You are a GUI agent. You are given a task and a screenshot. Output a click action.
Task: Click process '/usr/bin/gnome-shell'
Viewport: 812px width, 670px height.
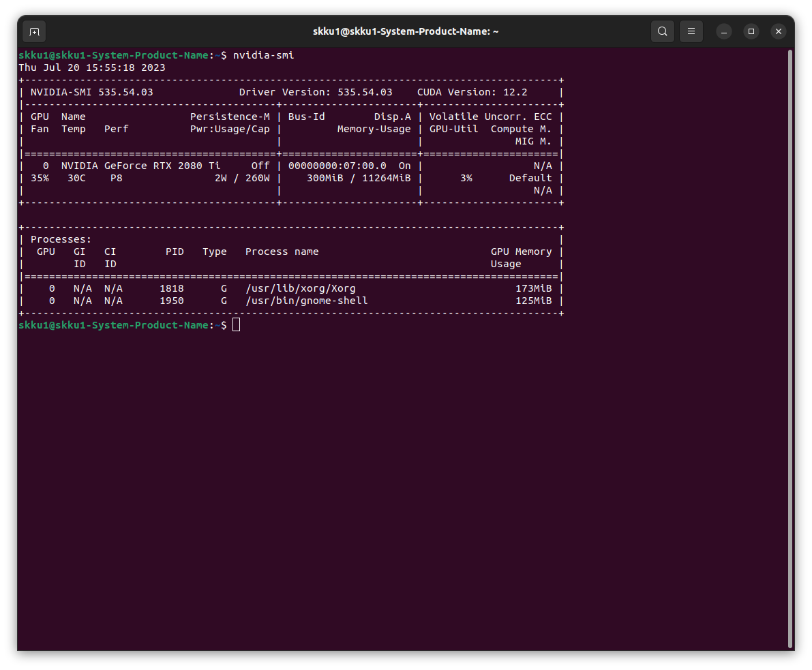[x=307, y=301]
